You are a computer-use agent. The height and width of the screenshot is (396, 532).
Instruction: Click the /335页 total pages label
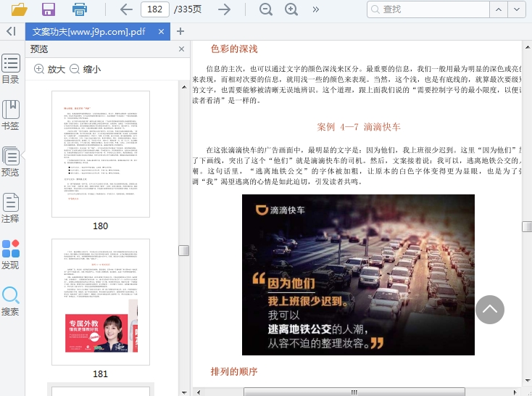188,9
